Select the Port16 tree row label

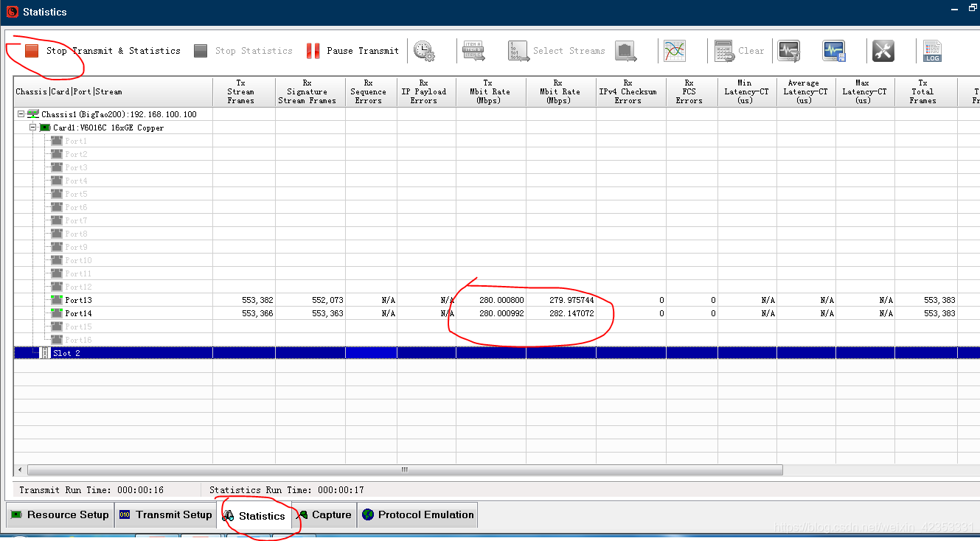(78, 340)
